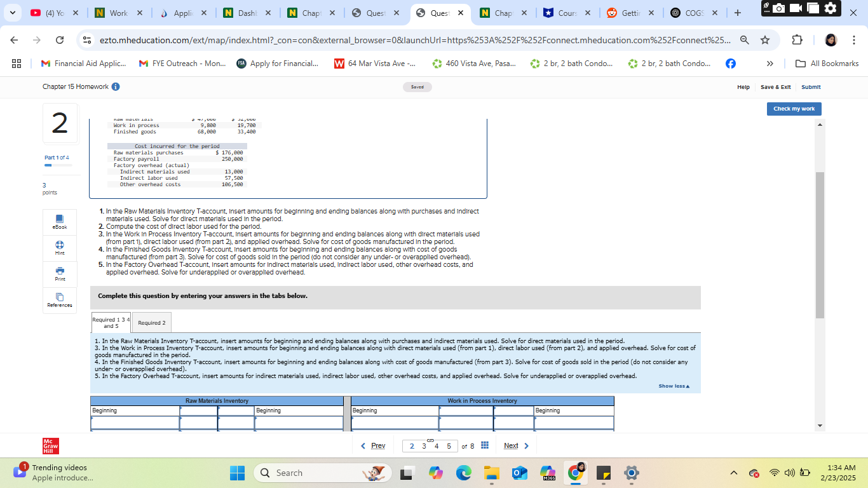
Task: Show hidden system tray icons
Action: pyautogui.click(x=734, y=473)
